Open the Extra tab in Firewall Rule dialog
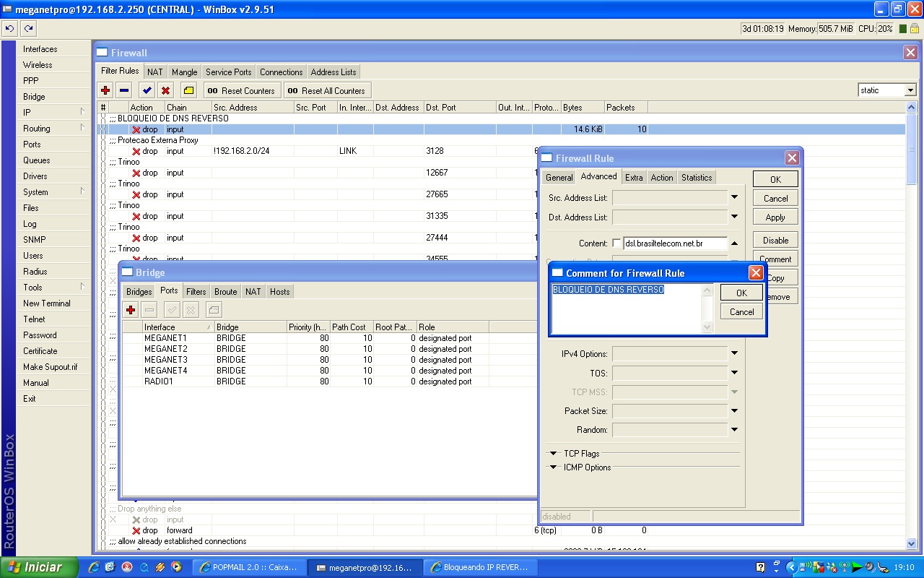 click(634, 178)
